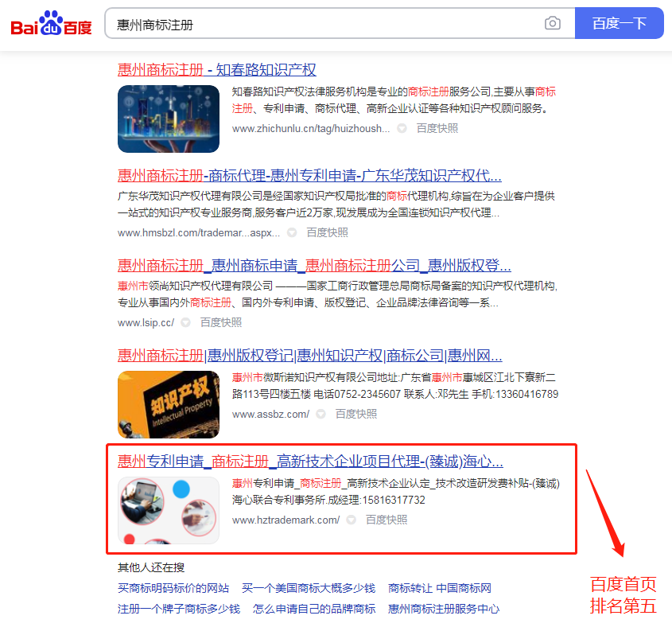672x635 pixels.
Task: Click the 百度一下 search button
Action: (x=619, y=24)
